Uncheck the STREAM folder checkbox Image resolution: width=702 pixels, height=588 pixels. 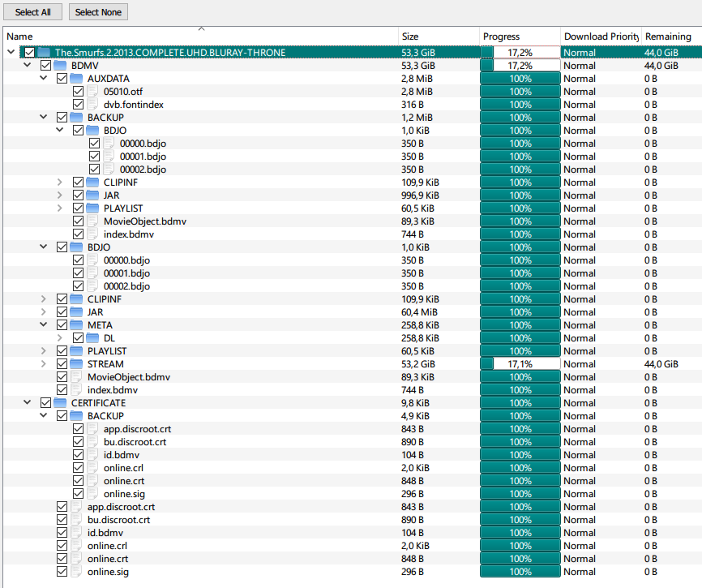click(62, 364)
